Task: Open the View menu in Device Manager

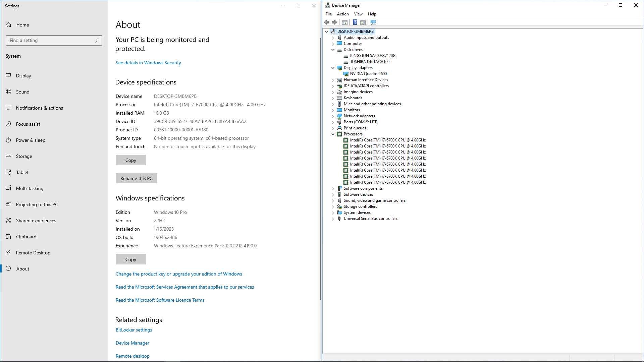Action: tap(358, 14)
